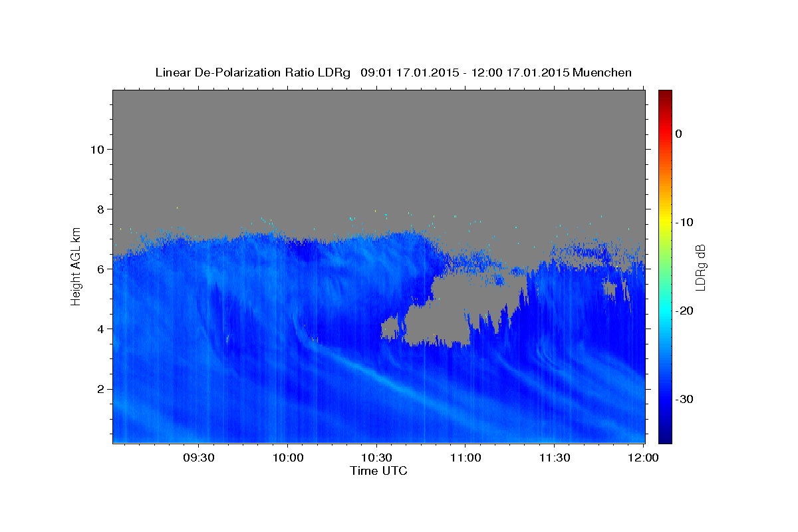
Task: Click the 'Height AGL km' axis label
Action: tap(76, 266)
